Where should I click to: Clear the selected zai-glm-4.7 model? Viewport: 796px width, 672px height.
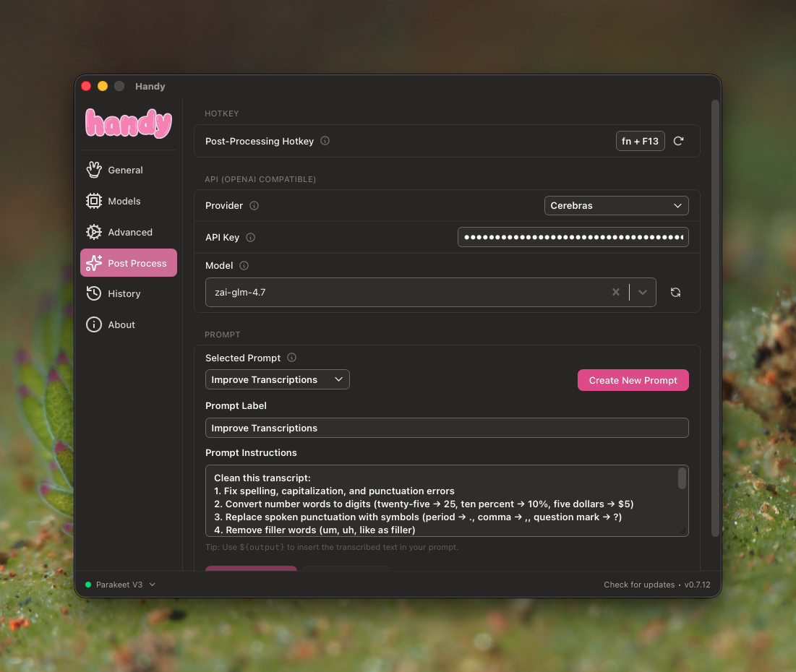[616, 293]
